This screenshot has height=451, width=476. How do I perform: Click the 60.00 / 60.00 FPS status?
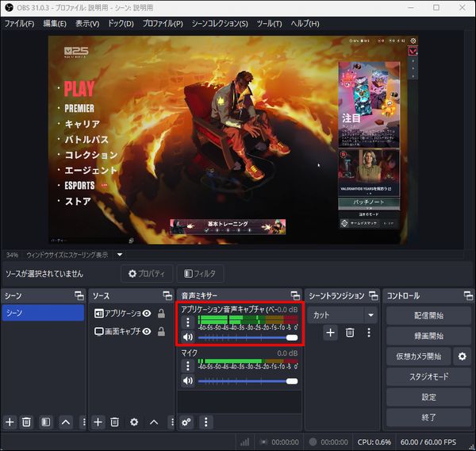pos(428,442)
